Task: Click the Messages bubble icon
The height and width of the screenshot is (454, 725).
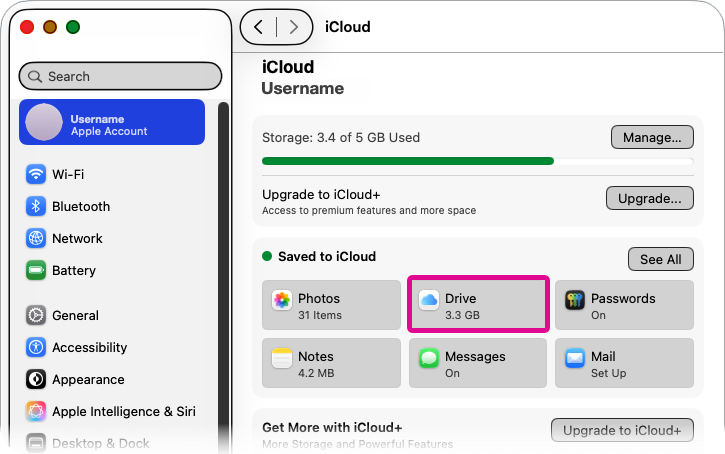Action: coord(429,358)
